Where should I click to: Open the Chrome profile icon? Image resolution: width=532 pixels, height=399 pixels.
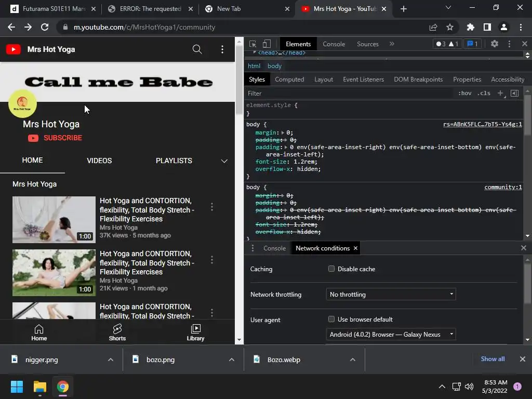[504, 27]
